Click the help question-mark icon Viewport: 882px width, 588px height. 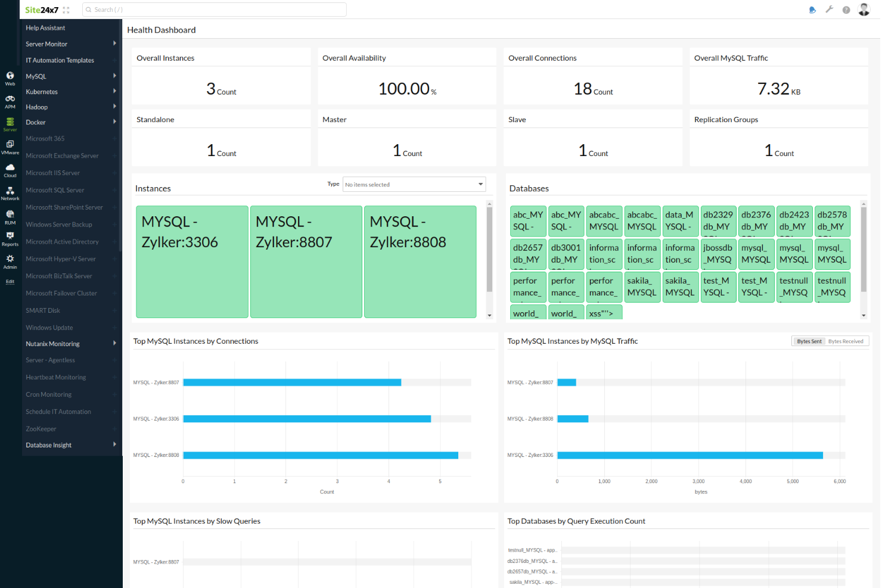[846, 9]
